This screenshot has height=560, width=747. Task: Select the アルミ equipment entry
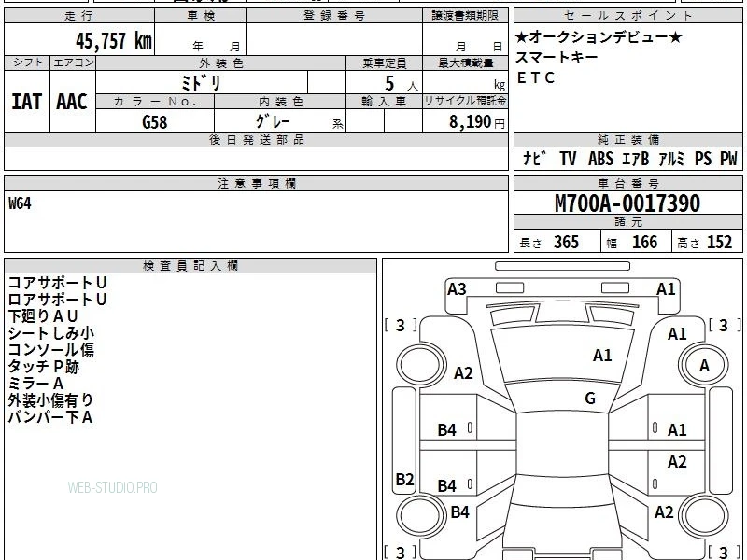(x=671, y=159)
